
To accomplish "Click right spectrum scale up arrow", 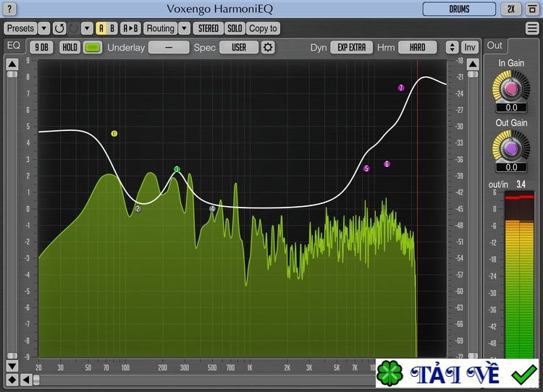I will 473,64.
